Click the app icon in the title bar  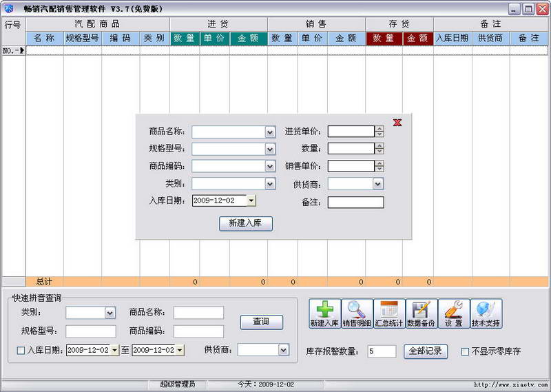coord(9,8)
